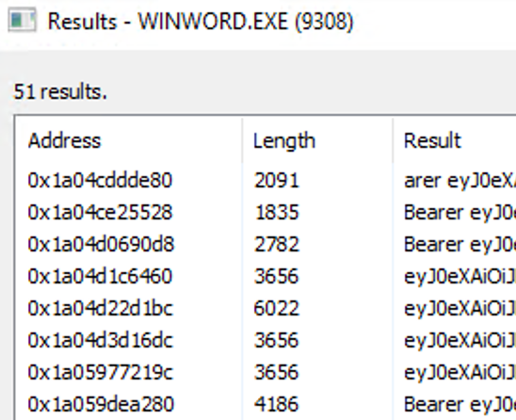
Task: Click length value 4186
Action: (277, 404)
